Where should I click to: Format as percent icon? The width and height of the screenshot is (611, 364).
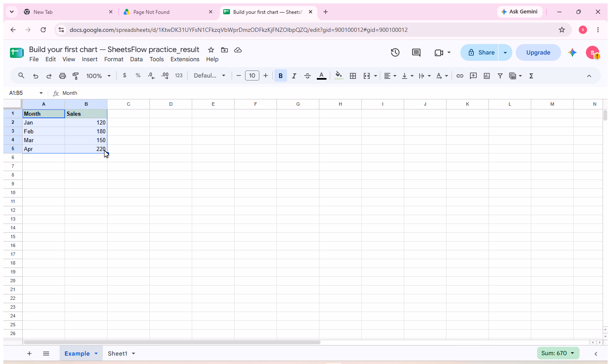tap(138, 75)
